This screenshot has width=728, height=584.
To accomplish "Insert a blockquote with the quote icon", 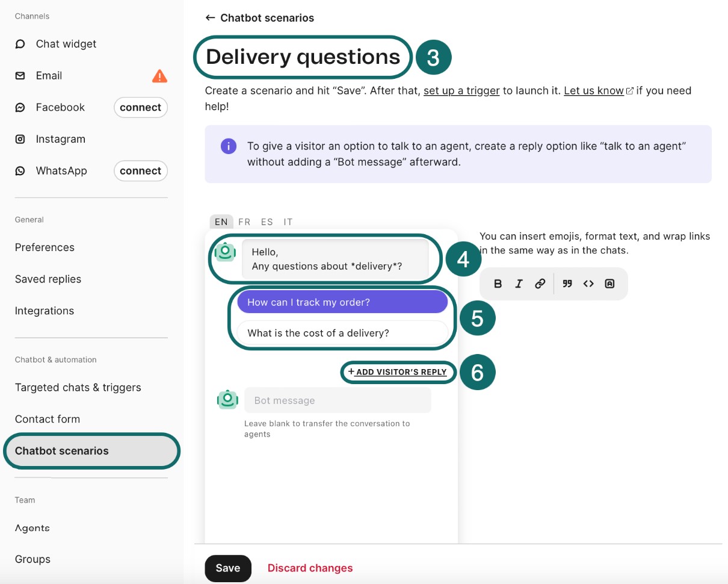I will coord(567,284).
